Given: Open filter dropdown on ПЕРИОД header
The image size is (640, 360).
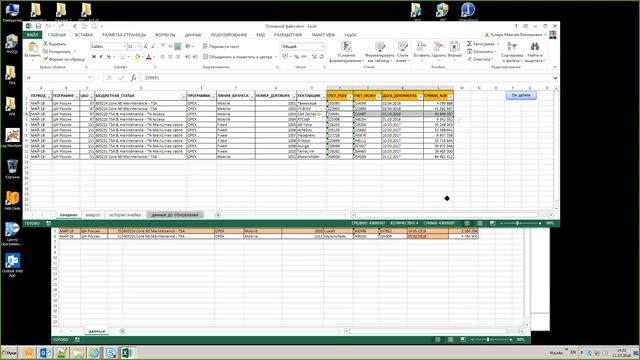Looking at the screenshot, I should [x=49, y=97].
